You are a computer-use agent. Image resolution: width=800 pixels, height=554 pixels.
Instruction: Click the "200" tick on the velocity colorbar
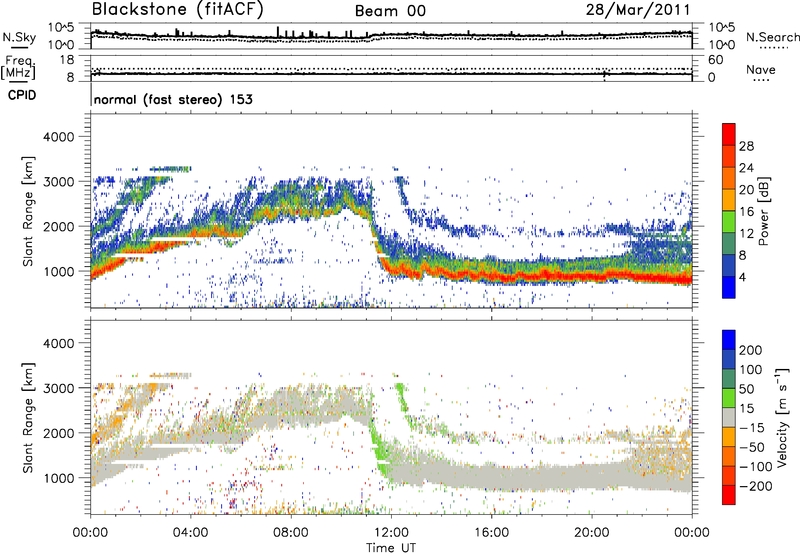(x=751, y=350)
